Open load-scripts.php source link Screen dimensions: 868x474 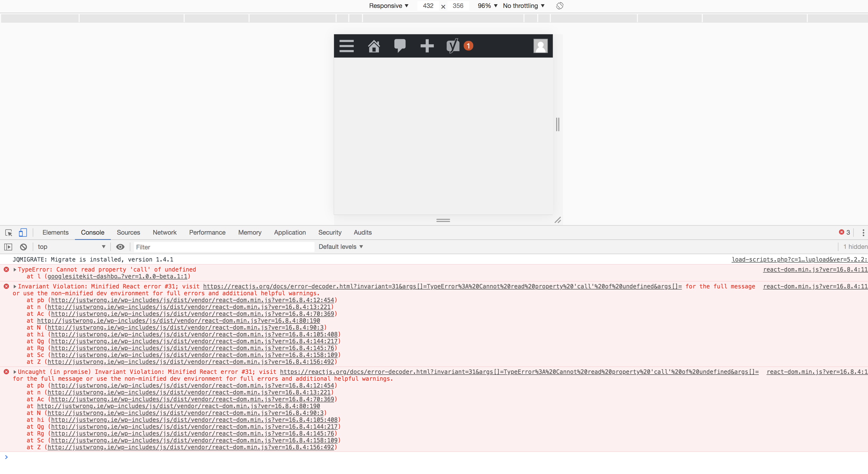(x=799, y=260)
